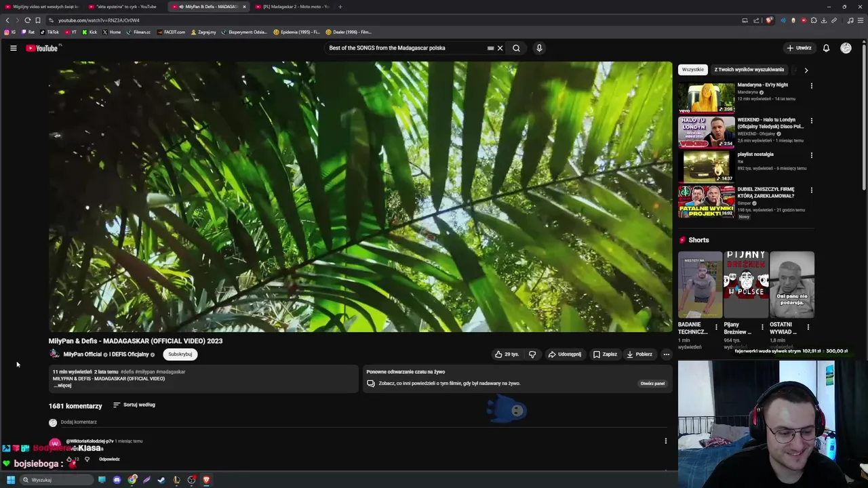Open a new browser tab
This screenshot has height=488, width=868.
point(340,7)
